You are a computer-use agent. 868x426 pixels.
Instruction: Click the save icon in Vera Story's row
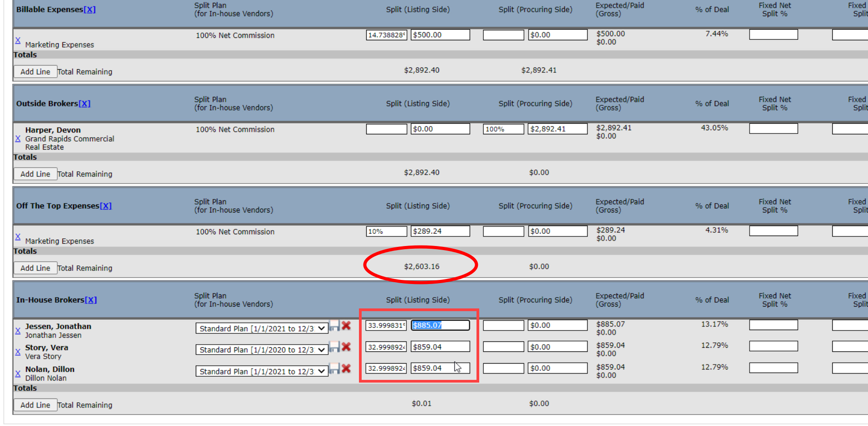point(334,347)
